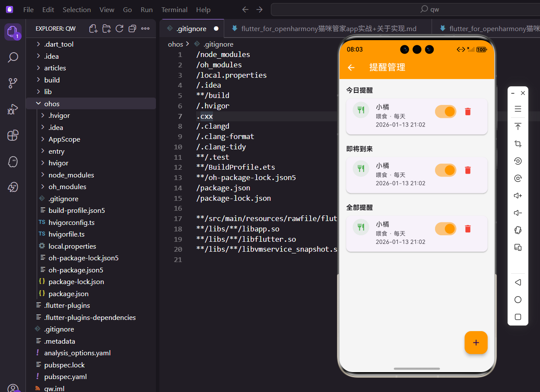This screenshot has width=540, height=392.
Task: Switch to the .gitignore editor tab
Action: point(192,28)
